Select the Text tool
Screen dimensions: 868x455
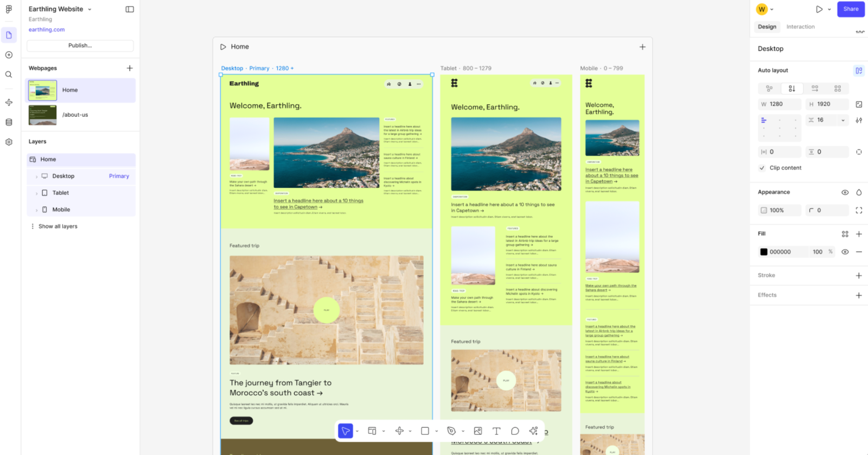(x=496, y=431)
